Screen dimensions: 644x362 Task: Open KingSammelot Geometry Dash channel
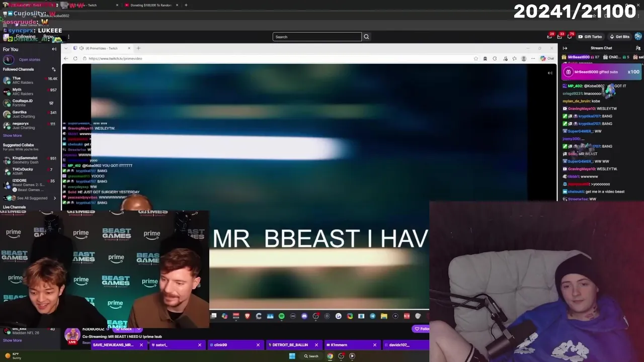click(30, 160)
